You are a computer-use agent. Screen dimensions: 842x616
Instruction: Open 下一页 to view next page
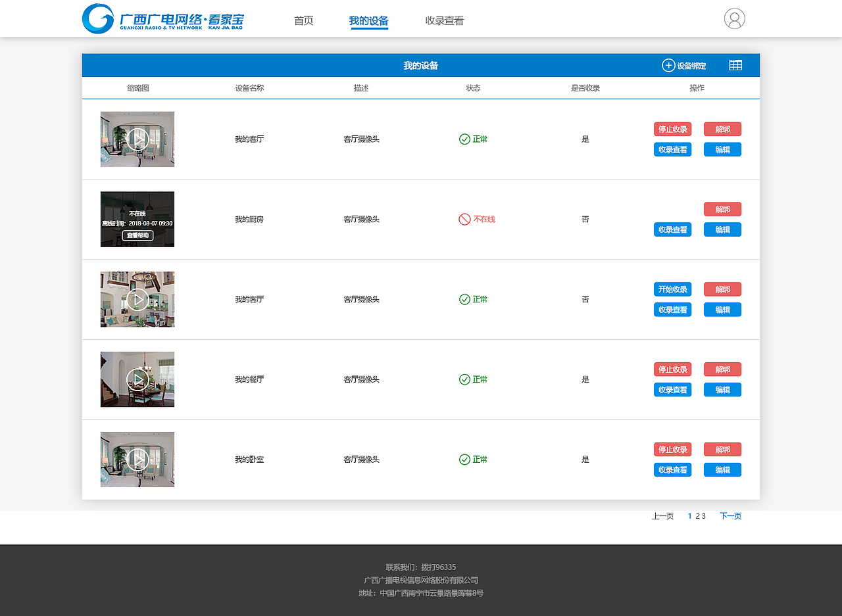tap(730, 516)
